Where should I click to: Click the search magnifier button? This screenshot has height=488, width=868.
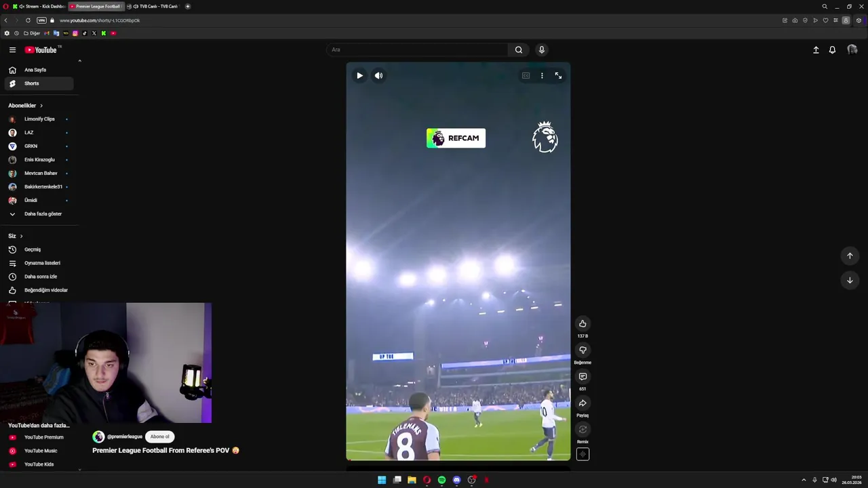click(x=519, y=49)
